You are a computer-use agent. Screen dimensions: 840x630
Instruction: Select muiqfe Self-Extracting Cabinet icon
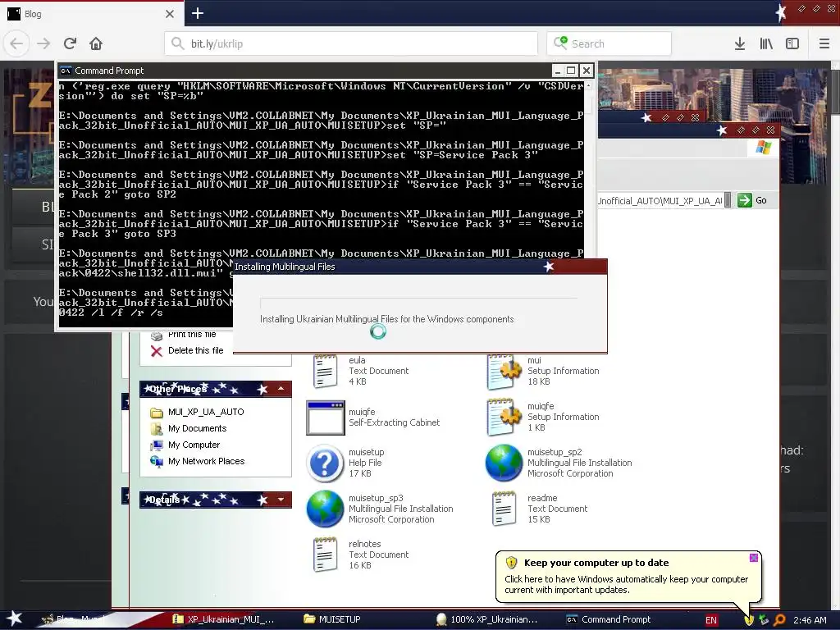coord(325,418)
